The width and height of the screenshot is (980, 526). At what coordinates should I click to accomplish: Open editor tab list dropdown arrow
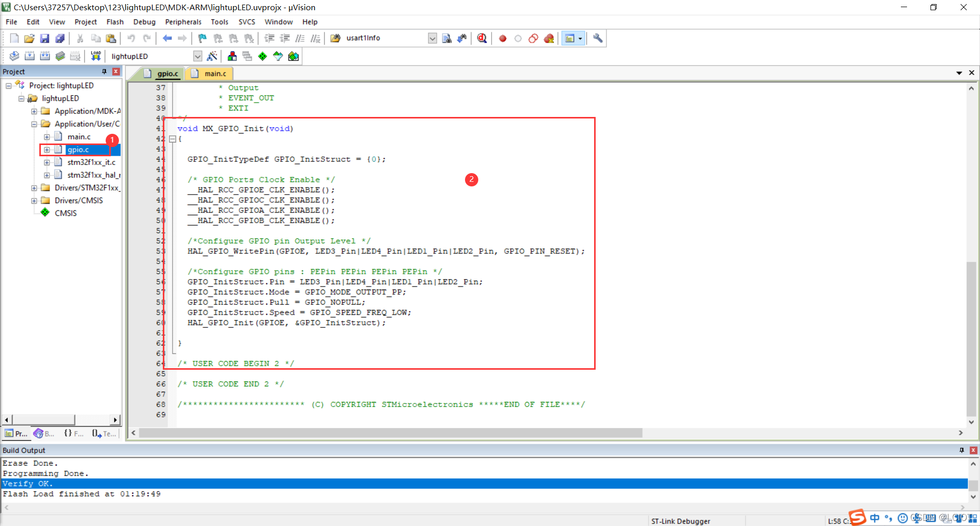point(959,73)
